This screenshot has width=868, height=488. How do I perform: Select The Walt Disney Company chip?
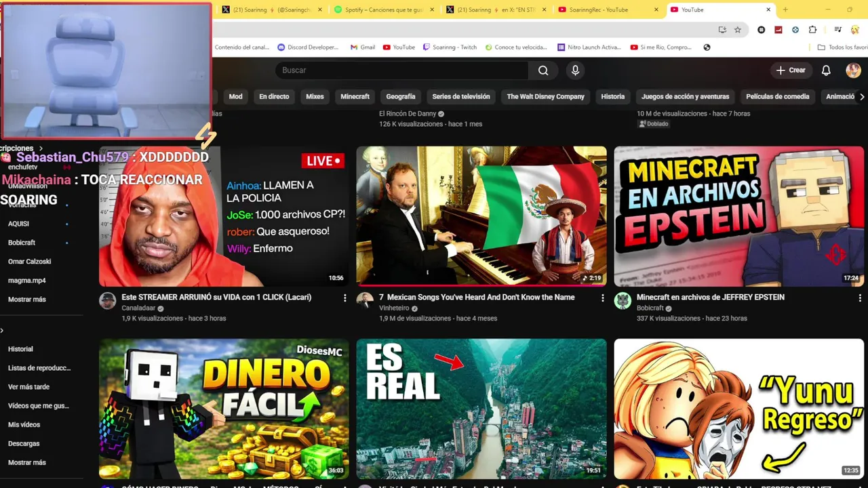(x=545, y=97)
